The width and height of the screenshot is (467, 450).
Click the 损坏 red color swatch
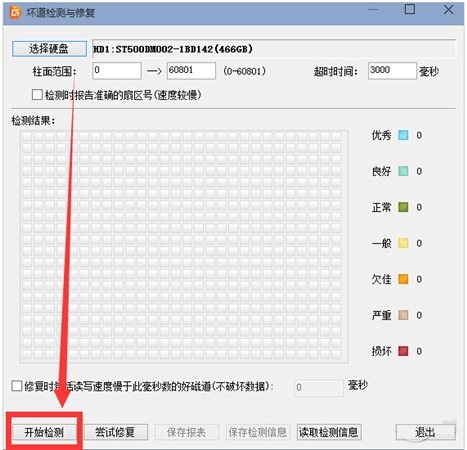[x=403, y=351]
